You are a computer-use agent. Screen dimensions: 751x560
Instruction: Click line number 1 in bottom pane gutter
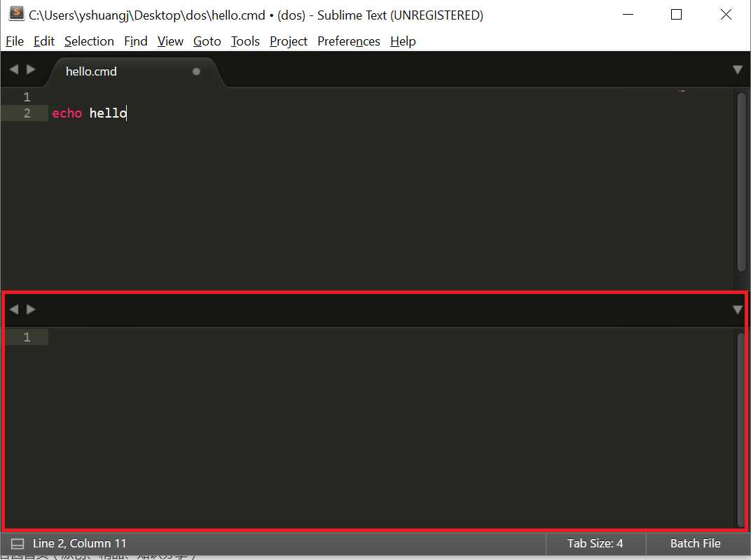pos(27,337)
